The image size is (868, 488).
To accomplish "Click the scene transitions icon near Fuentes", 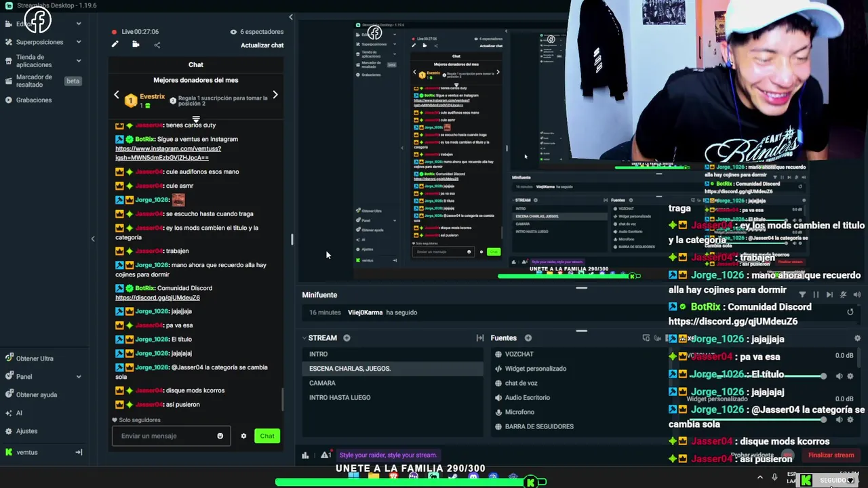I will tap(480, 338).
